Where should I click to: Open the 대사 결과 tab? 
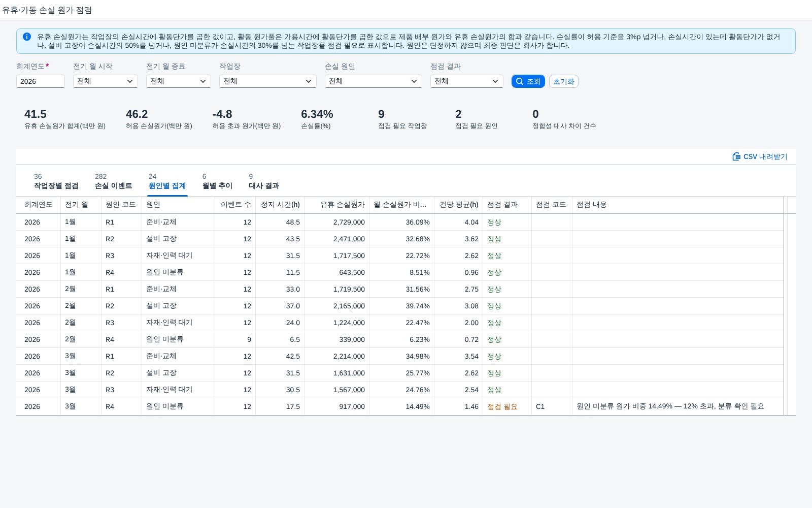(x=264, y=181)
